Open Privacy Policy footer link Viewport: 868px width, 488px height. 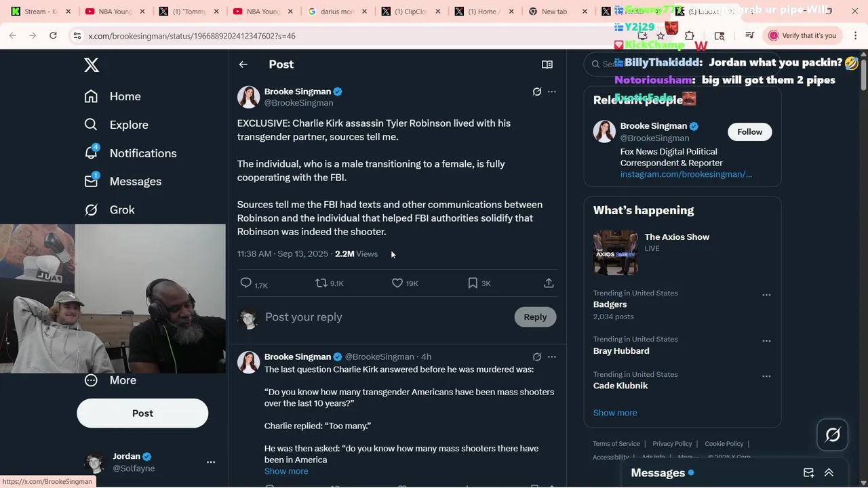tap(672, 444)
